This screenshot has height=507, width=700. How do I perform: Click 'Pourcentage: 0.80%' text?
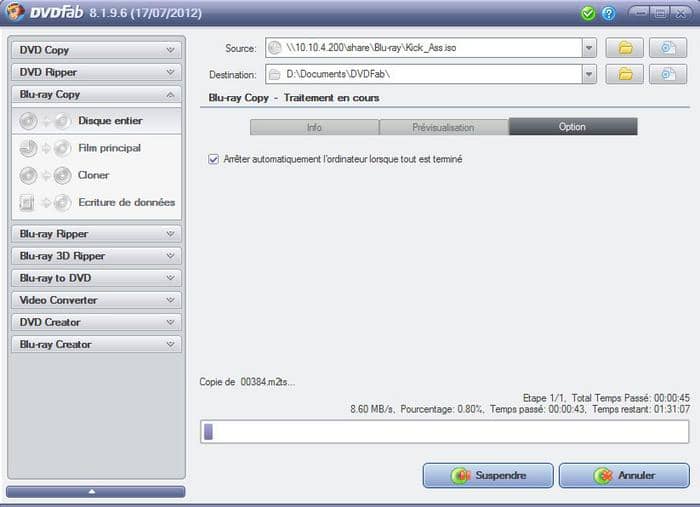coord(442,409)
